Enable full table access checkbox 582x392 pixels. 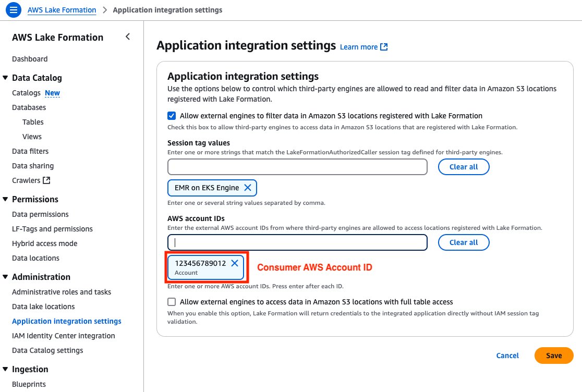172,302
